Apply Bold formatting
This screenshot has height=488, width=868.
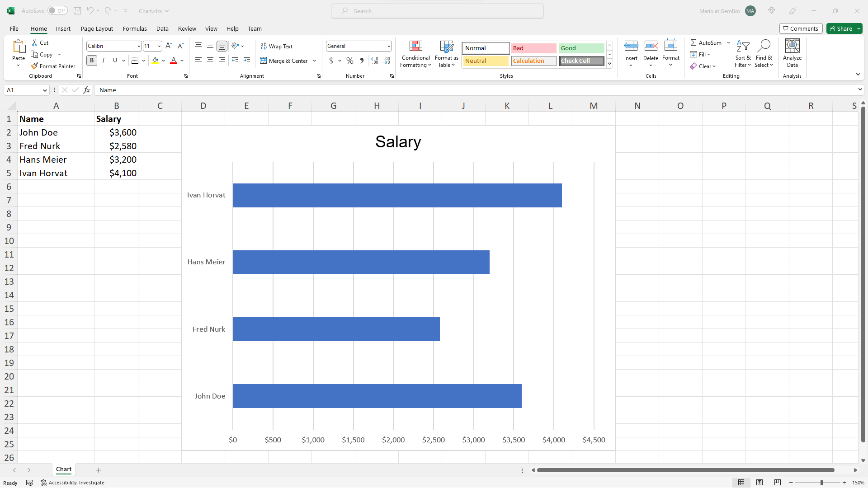(x=92, y=60)
